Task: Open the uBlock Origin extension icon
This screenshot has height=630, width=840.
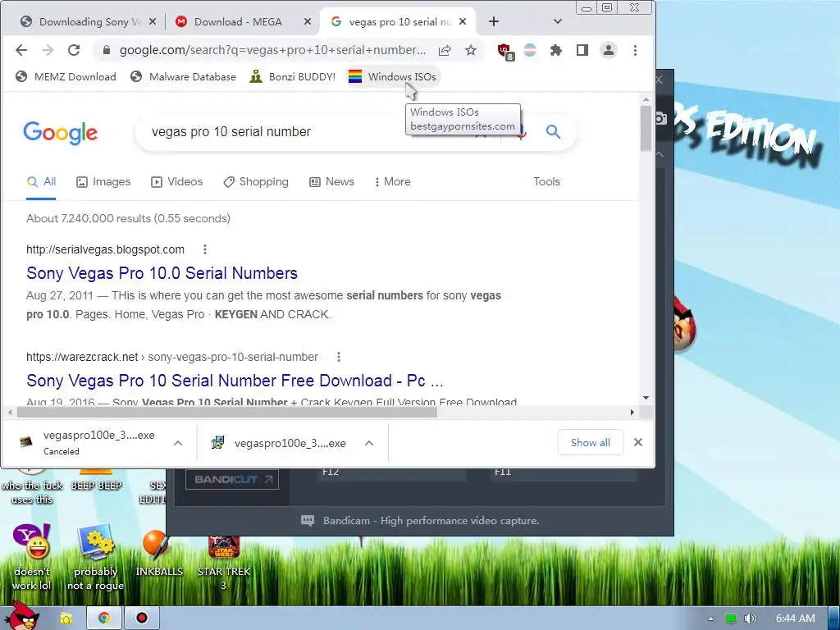Action: 505,52
